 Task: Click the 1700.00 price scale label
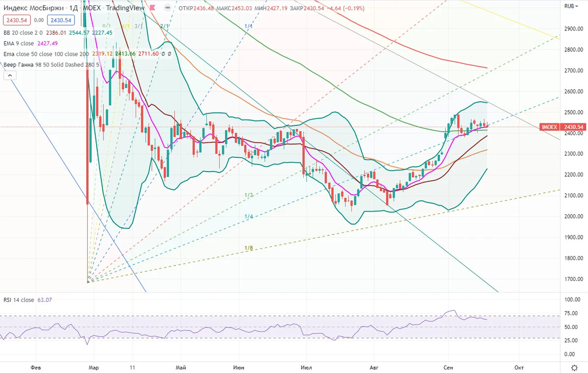click(x=573, y=279)
